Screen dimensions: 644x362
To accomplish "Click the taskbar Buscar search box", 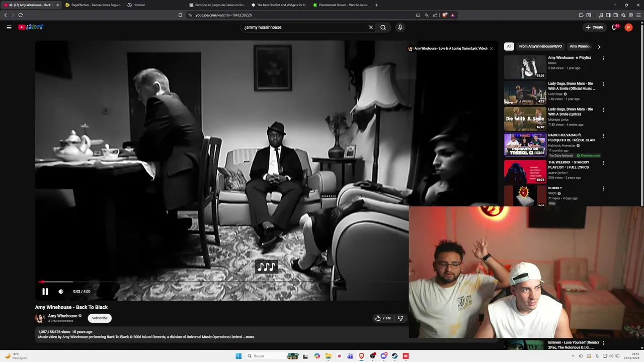I will click(x=272, y=356).
